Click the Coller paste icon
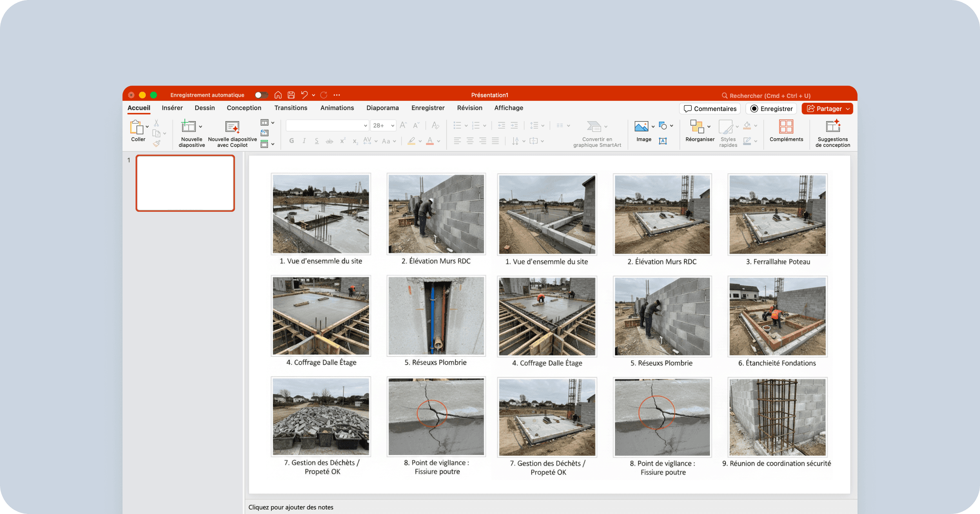 [x=136, y=127]
